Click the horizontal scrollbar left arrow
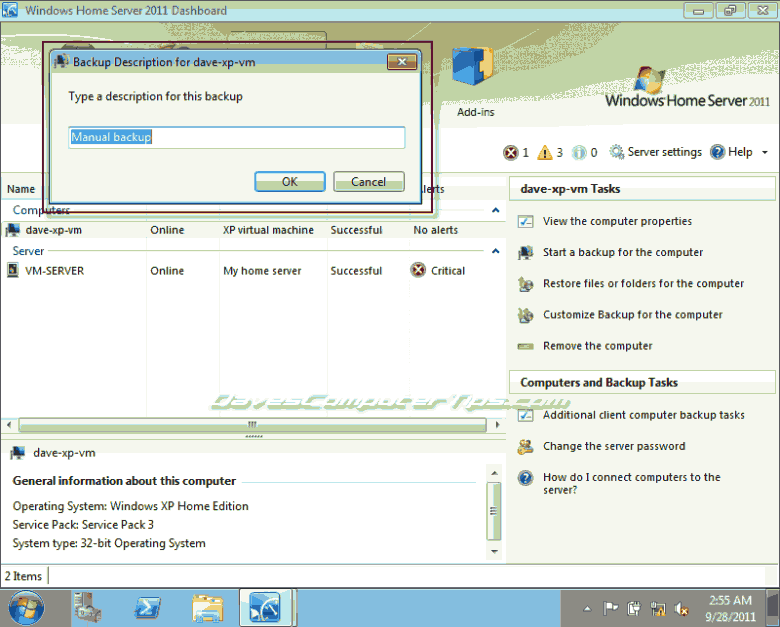Viewport: 780px width, 627px height. pyautogui.click(x=9, y=425)
